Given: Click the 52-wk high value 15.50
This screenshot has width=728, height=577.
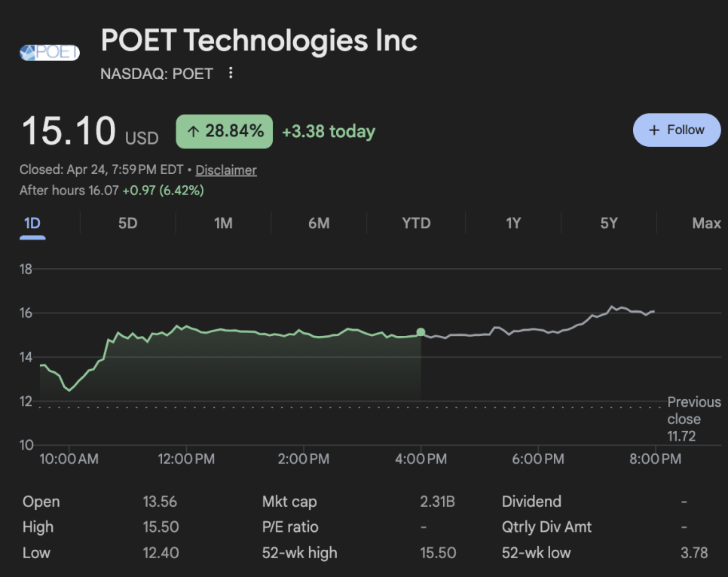Looking at the screenshot, I should [438, 553].
